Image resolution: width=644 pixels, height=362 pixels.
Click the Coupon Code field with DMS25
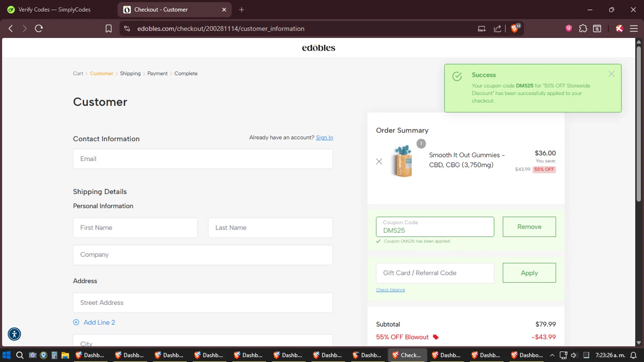(x=435, y=227)
